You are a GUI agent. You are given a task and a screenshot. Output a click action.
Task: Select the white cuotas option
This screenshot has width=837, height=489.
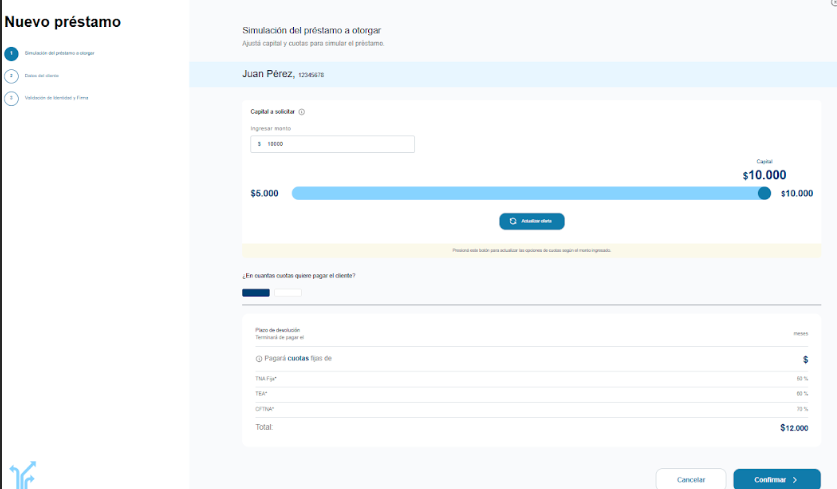288,292
